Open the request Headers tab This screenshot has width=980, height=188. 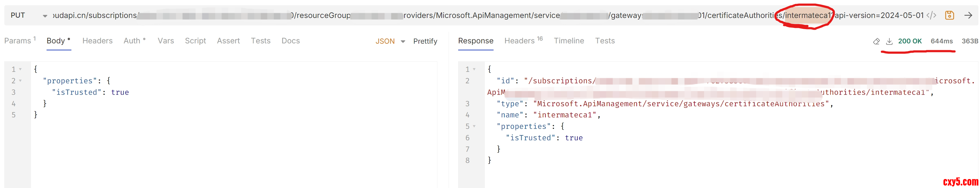(x=97, y=41)
